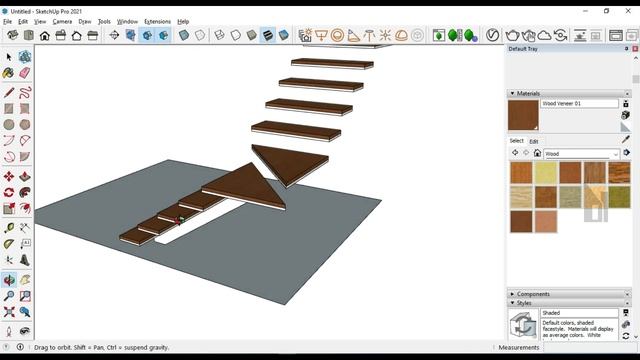
Task: Open the File menu
Action: coord(7,22)
